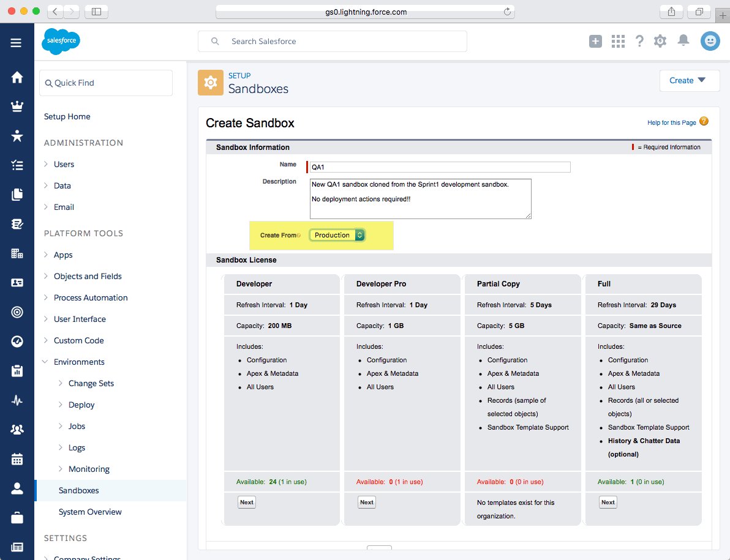
Task: Open the pulse feed icon in sidebar
Action: tap(17, 400)
